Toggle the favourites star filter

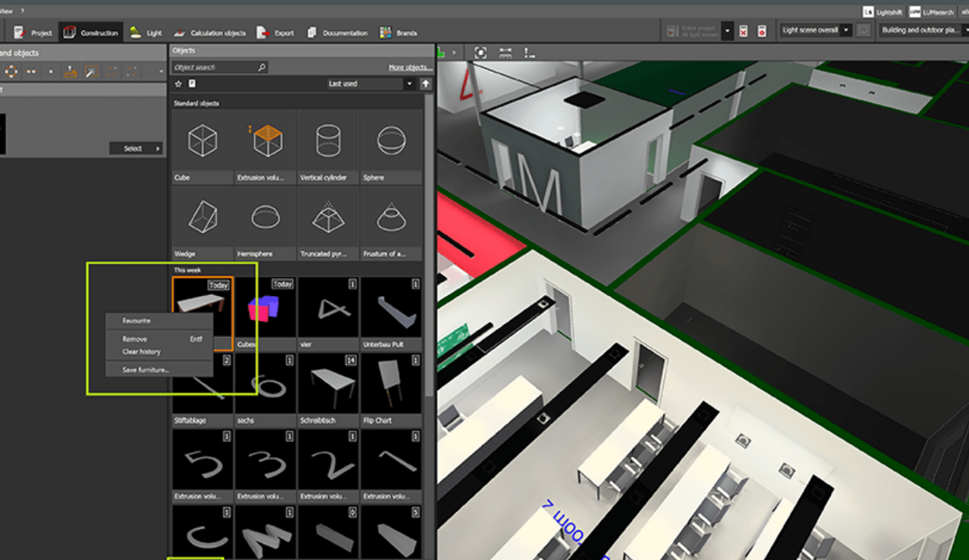click(x=178, y=83)
